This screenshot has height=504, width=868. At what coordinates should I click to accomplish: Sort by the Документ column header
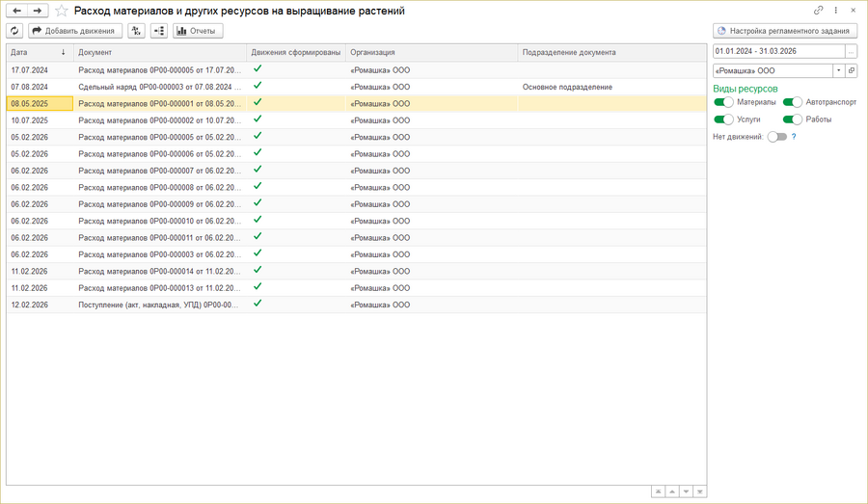point(160,53)
